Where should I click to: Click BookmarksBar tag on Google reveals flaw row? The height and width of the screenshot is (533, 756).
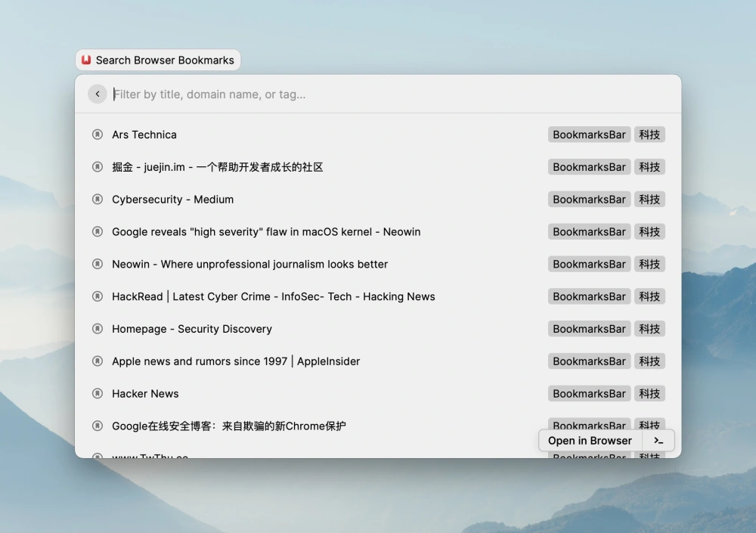(x=589, y=231)
